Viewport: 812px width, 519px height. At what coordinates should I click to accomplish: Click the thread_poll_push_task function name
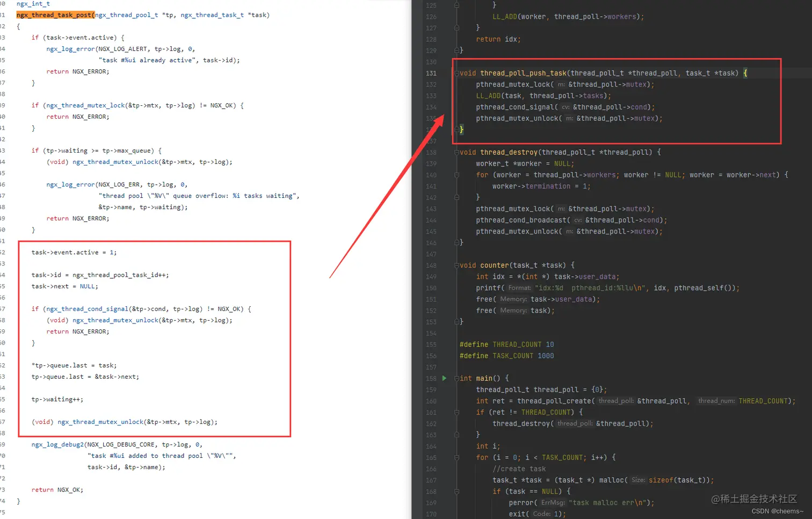pos(523,73)
